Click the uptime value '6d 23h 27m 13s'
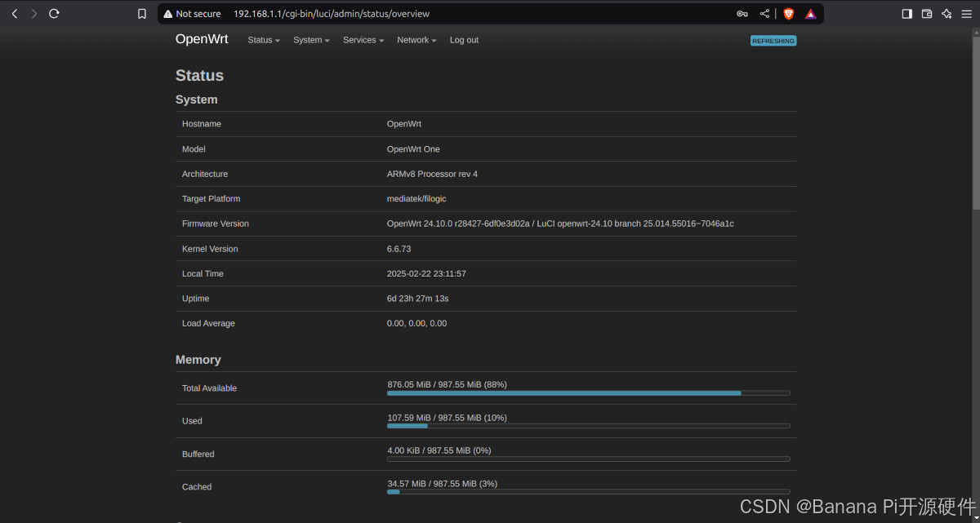The width and height of the screenshot is (980, 523). [417, 299]
